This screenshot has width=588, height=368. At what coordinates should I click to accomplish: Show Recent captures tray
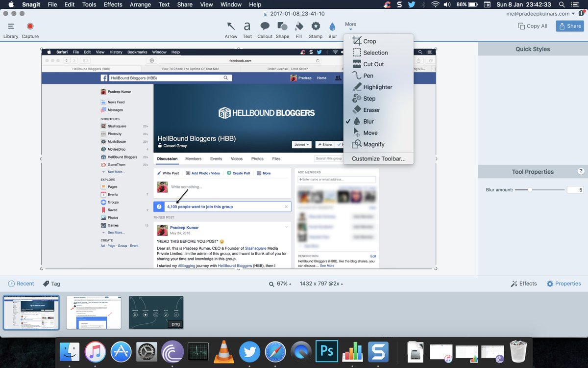coord(21,284)
